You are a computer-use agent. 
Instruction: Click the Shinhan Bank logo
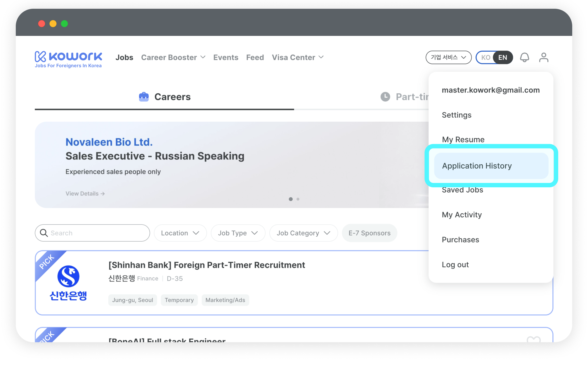coord(68,283)
